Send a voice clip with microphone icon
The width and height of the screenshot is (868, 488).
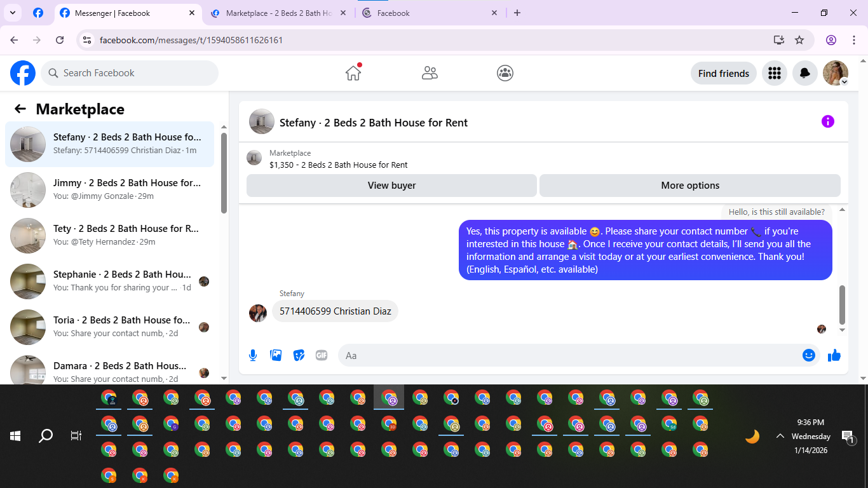point(253,355)
